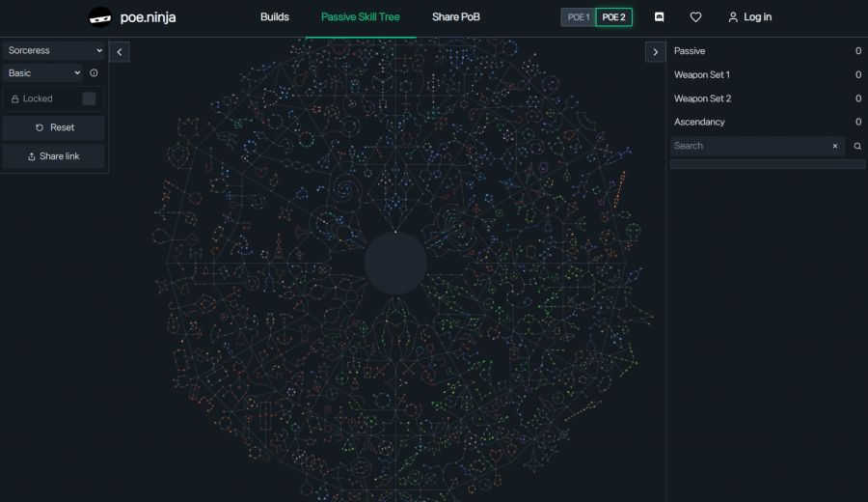Viewport: 868px width, 502px height.
Task: Select the Ascendancy points row
Action: pos(768,122)
